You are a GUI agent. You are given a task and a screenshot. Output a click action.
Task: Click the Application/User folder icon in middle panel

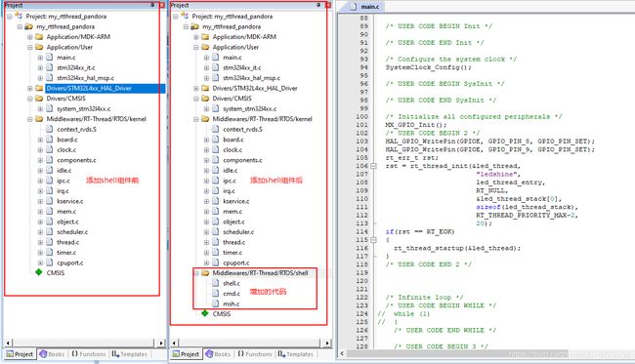click(x=205, y=47)
